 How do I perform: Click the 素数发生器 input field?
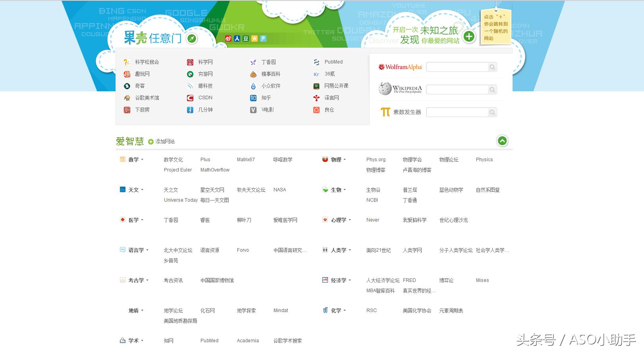pyautogui.click(x=457, y=112)
